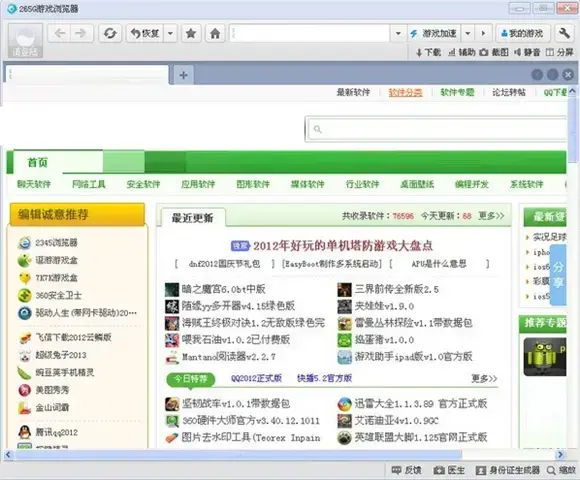Open 暗之魔宫6.0bt中版 software entry
The width and height of the screenshot is (580, 480).
(x=223, y=289)
